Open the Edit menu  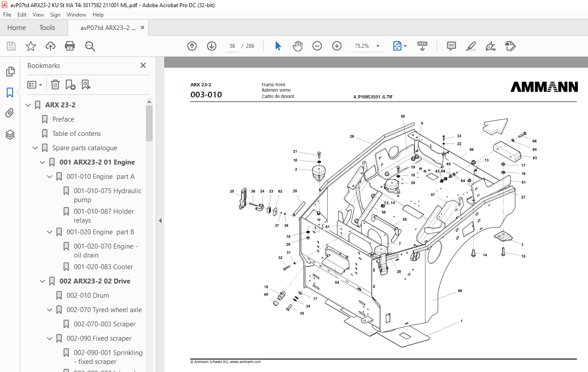pyautogui.click(x=22, y=15)
